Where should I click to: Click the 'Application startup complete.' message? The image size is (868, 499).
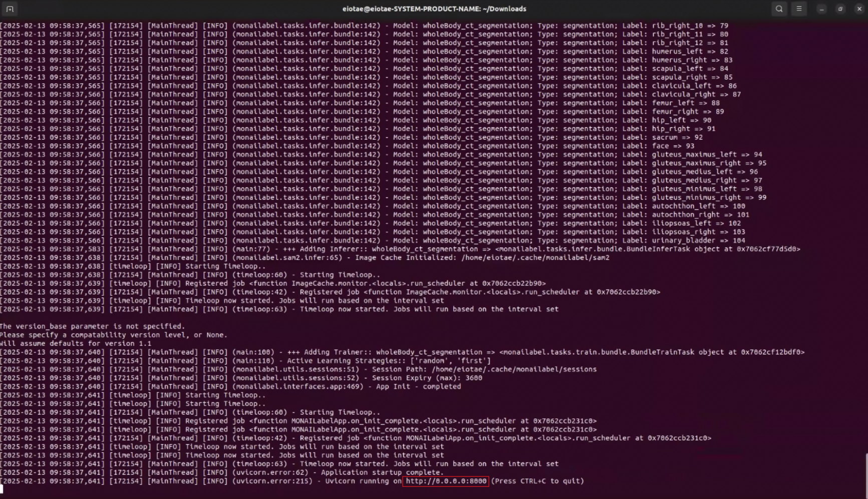point(382,472)
